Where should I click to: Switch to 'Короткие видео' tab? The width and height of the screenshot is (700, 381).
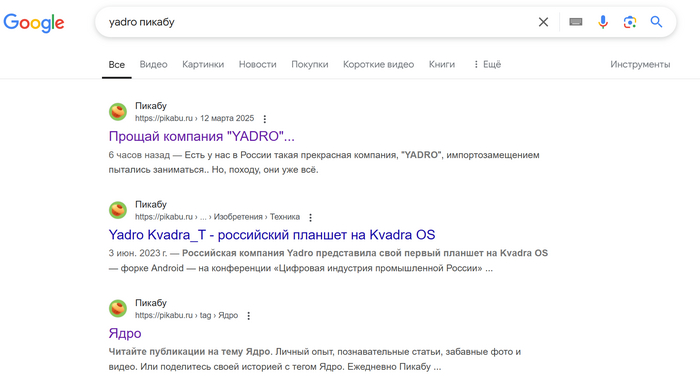point(379,64)
